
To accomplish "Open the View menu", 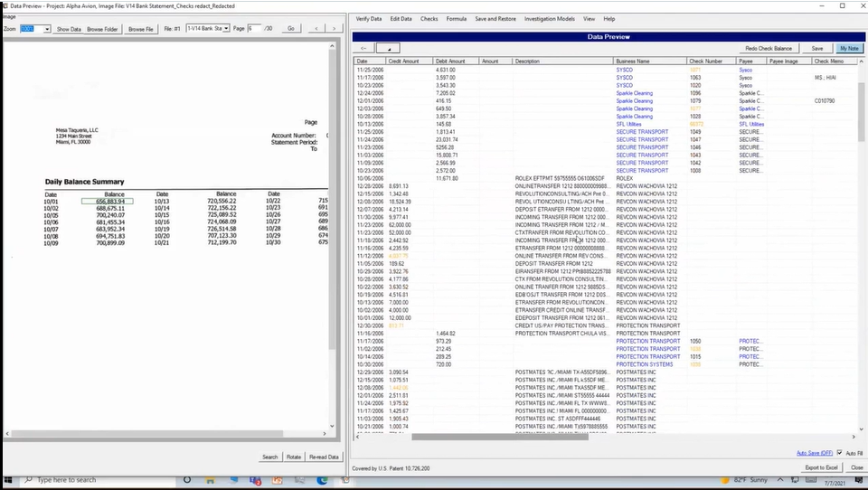I will click(589, 19).
